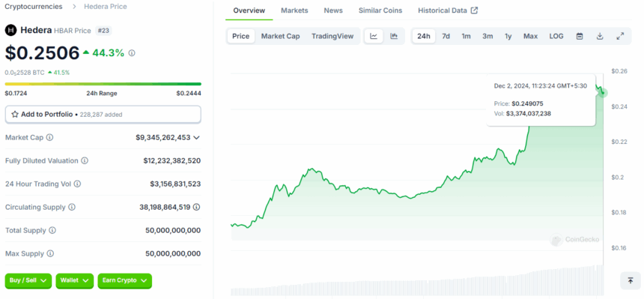
Task: Click info icon next to Circulating Supply label
Action: 72,208
